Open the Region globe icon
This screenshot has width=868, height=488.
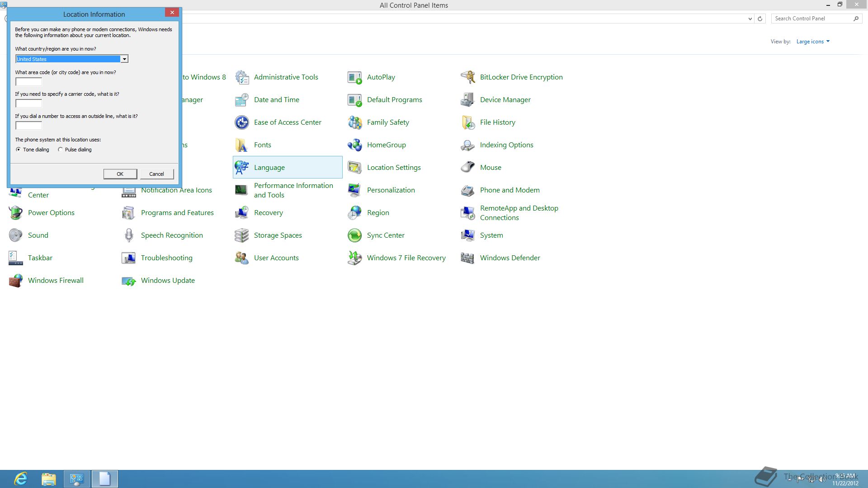[355, 213]
